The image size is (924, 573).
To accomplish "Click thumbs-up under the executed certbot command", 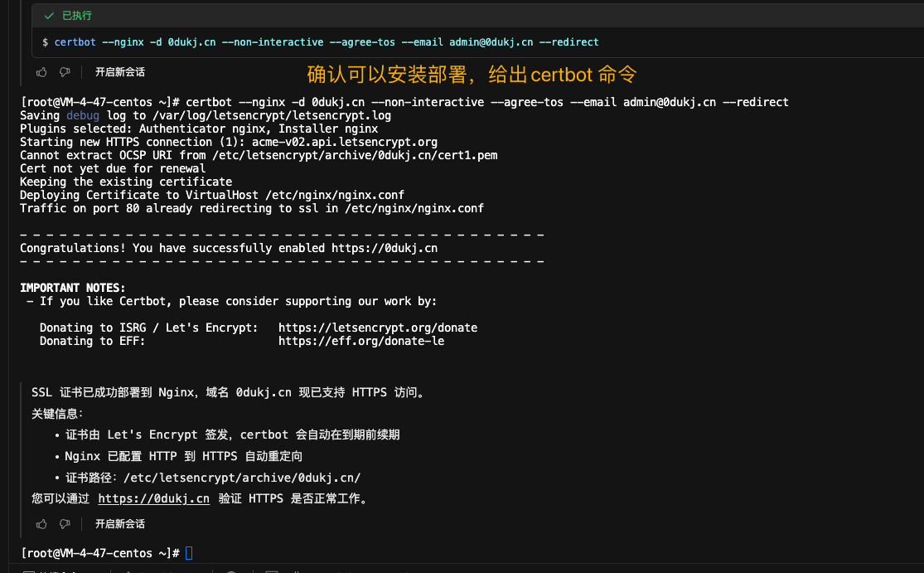I will pyautogui.click(x=41, y=72).
